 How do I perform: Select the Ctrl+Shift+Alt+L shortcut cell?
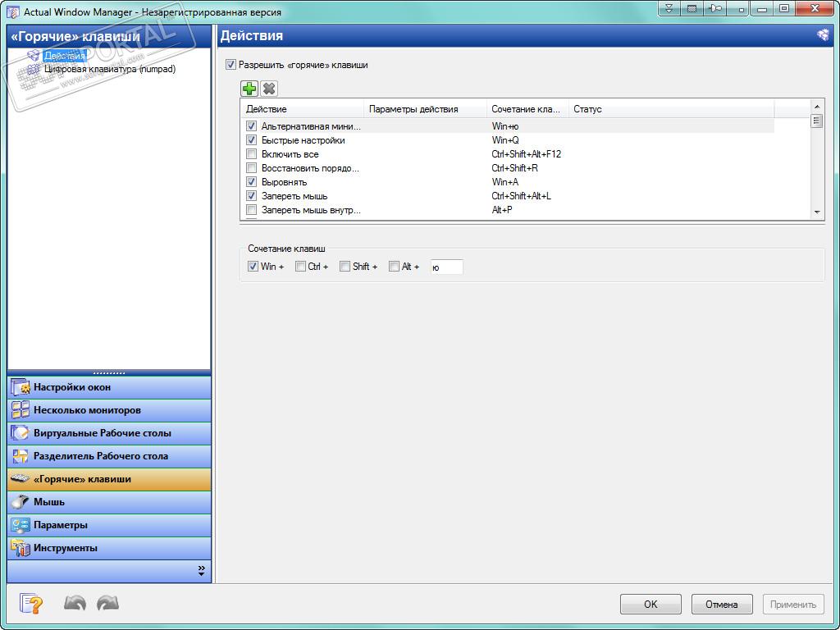click(521, 196)
